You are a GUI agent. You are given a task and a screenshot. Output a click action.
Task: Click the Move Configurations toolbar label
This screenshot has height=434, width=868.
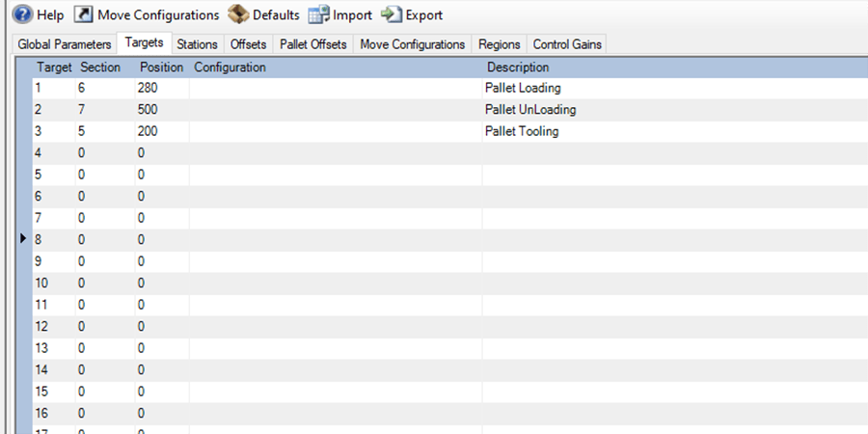pos(158,15)
